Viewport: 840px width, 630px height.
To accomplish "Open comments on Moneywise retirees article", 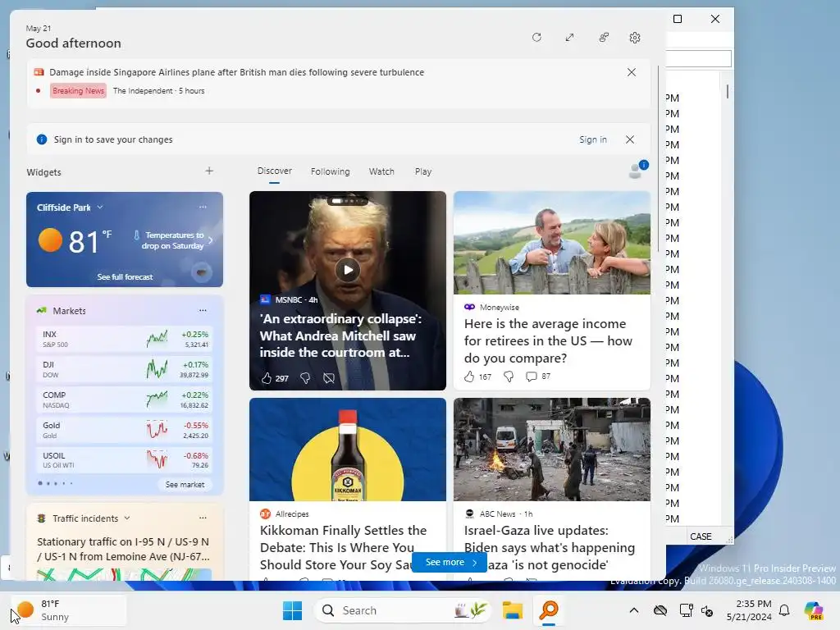I will [x=532, y=377].
